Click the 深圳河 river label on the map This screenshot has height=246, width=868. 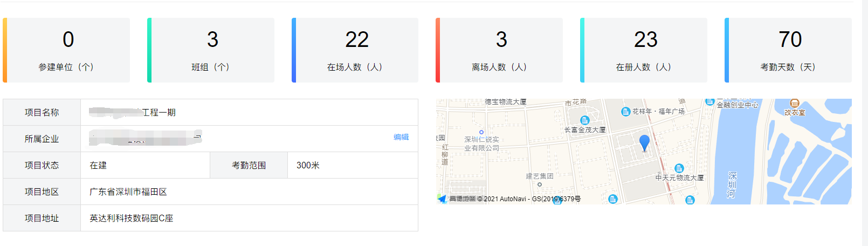pos(732,184)
